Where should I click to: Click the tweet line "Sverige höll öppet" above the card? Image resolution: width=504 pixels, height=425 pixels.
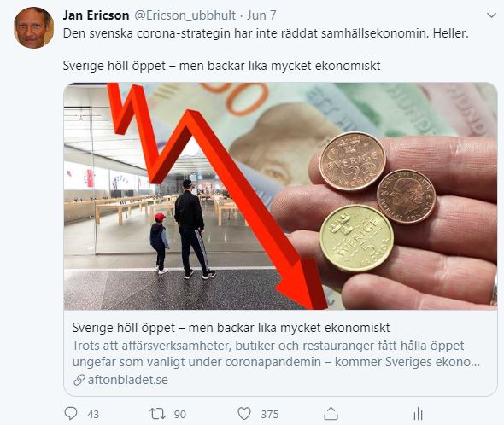coord(221,66)
